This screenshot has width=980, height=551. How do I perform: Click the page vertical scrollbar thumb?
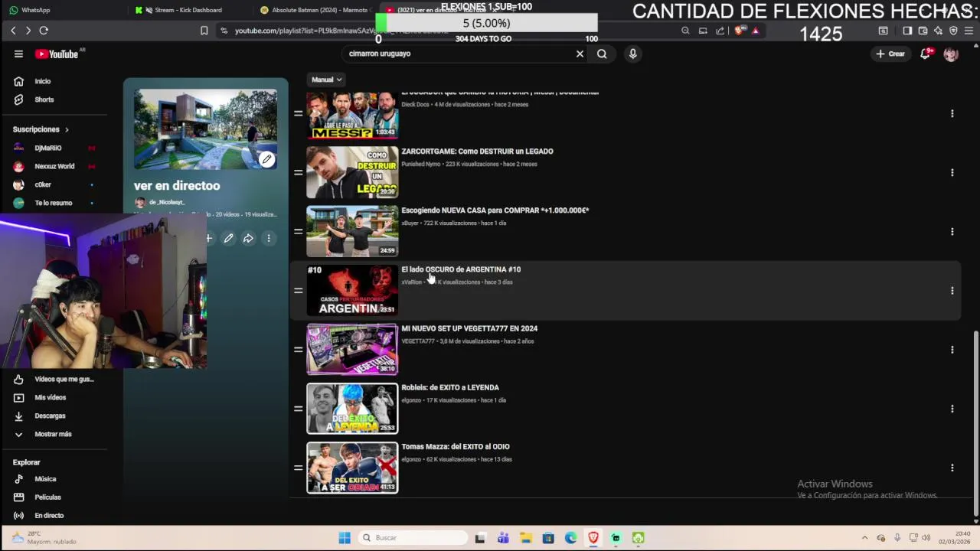coord(975,423)
